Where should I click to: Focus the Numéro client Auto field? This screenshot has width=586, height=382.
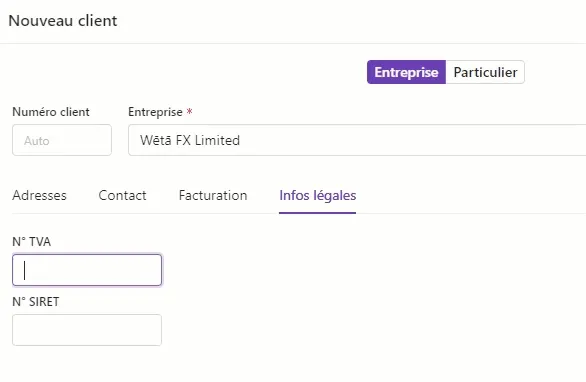click(62, 140)
